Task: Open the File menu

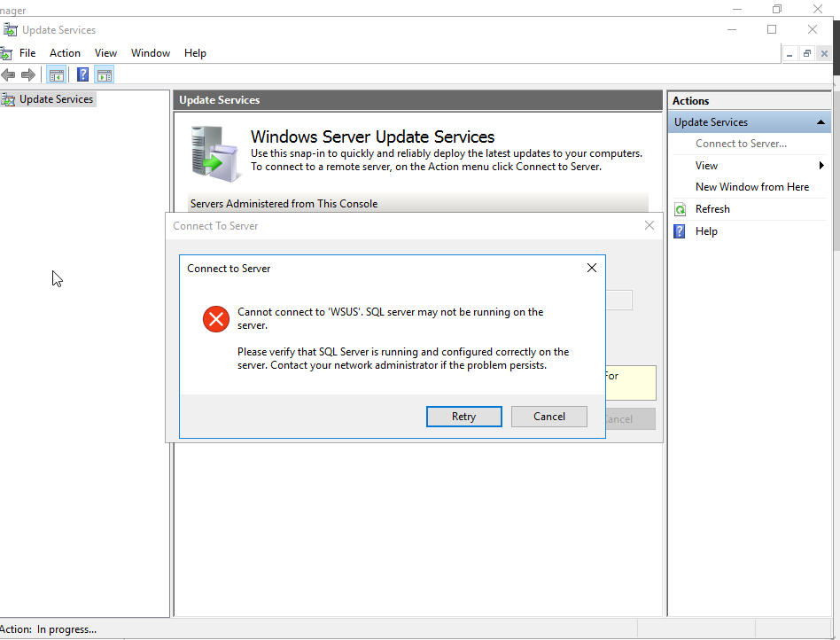Action: tap(27, 53)
